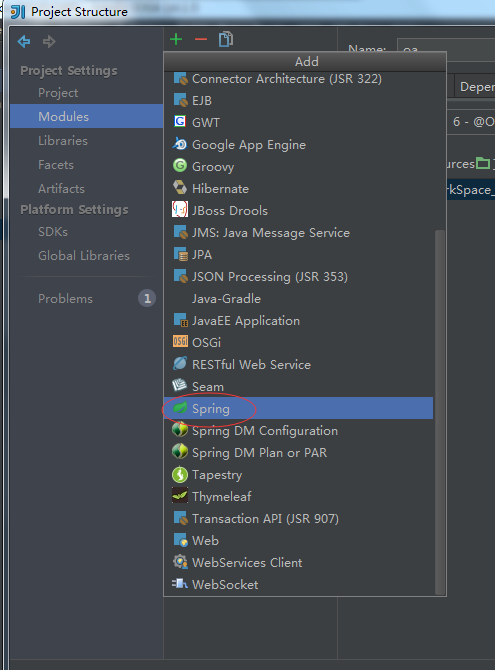Choose WebSocket from the Add list
The height and width of the screenshot is (670, 495).
click(x=298, y=584)
